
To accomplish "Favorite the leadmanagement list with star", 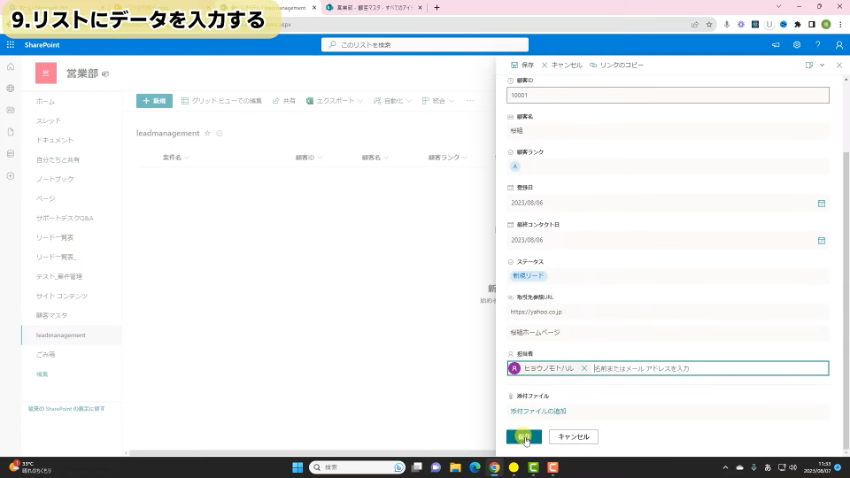I will (208, 133).
